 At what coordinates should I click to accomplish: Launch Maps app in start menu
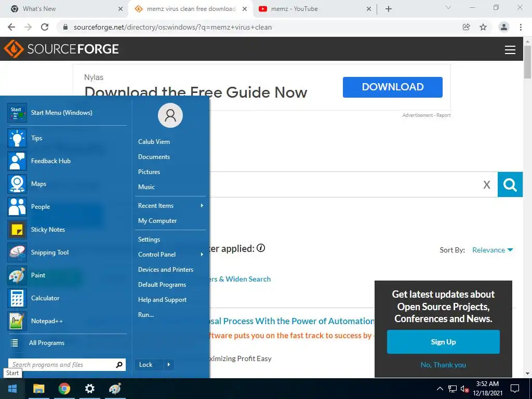67,184
